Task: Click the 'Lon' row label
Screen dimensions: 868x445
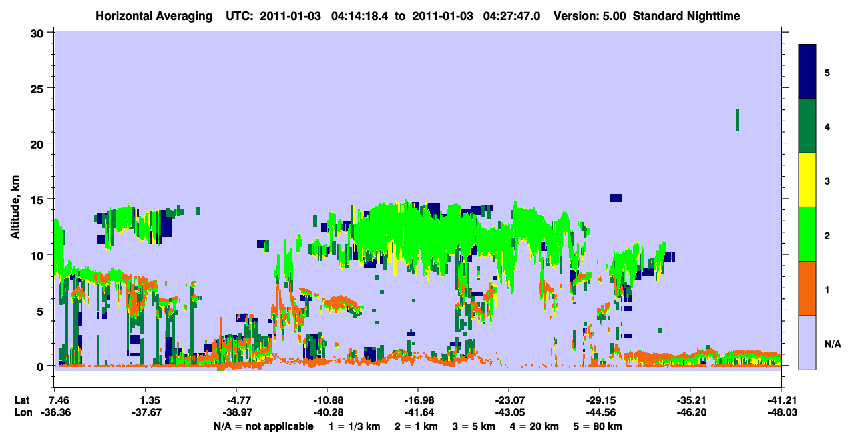Action: (x=22, y=412)
